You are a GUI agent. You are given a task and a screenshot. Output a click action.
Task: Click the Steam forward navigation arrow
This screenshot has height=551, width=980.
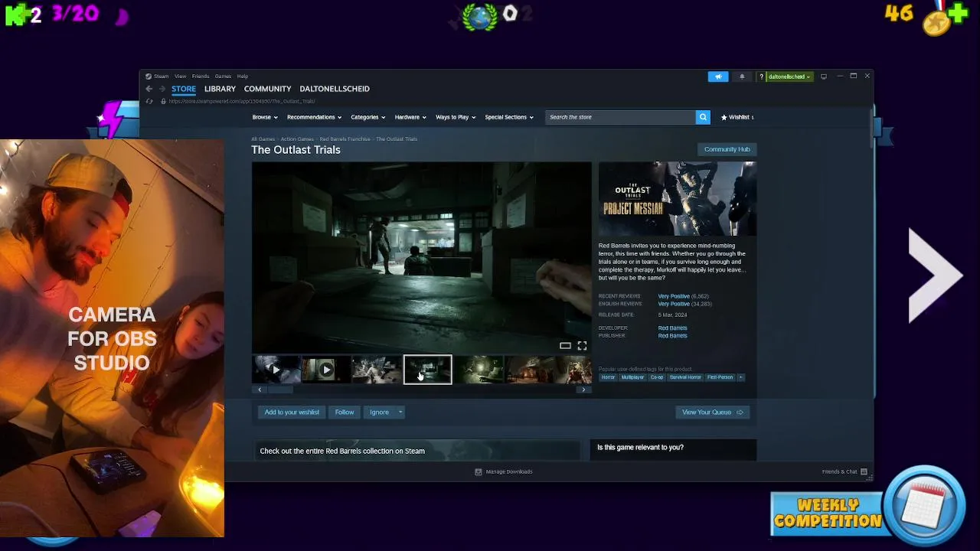[x=162, y=89]
